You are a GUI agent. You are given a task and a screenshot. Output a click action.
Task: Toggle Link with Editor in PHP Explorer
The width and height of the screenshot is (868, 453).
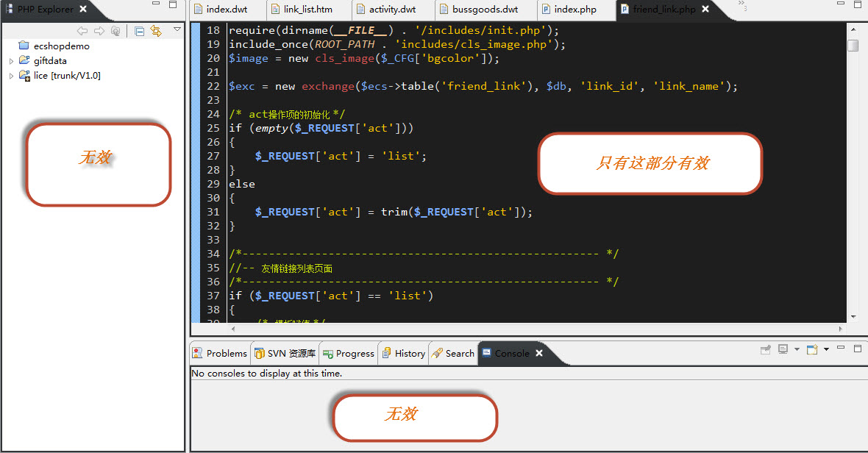[155, 31]
